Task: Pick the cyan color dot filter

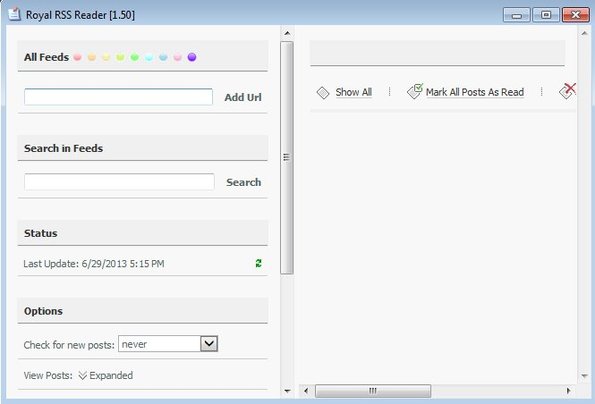Action: click(x=149, y=57)
